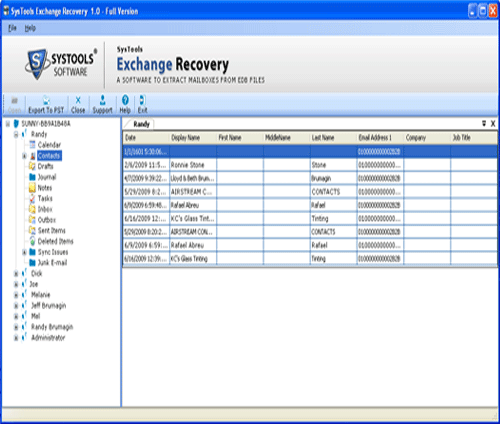This screenshot has width=500, height=424.
Task: Select the Dick mailbox label
Action: [x=37, y=274]
